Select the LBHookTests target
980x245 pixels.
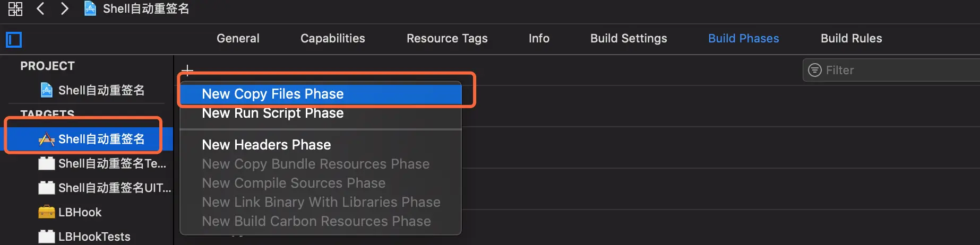click(x=94, y=237)
